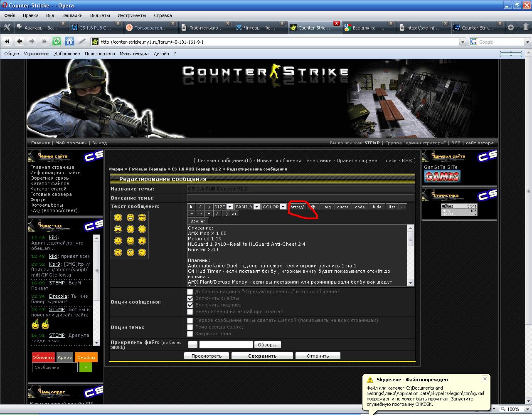Enable 'Уведомления на e-mail при ответах'
Viewport: 532px width, 415px height.
[190, 312]
